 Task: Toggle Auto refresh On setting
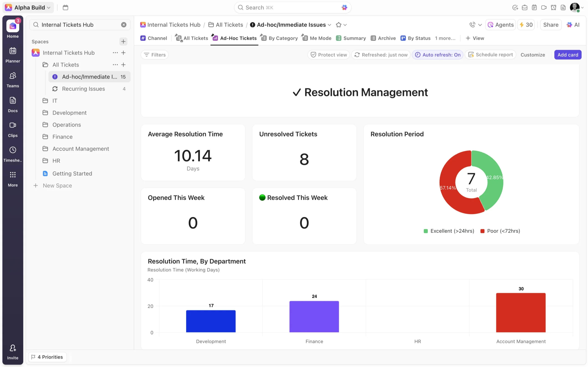[x=438, y=55]
